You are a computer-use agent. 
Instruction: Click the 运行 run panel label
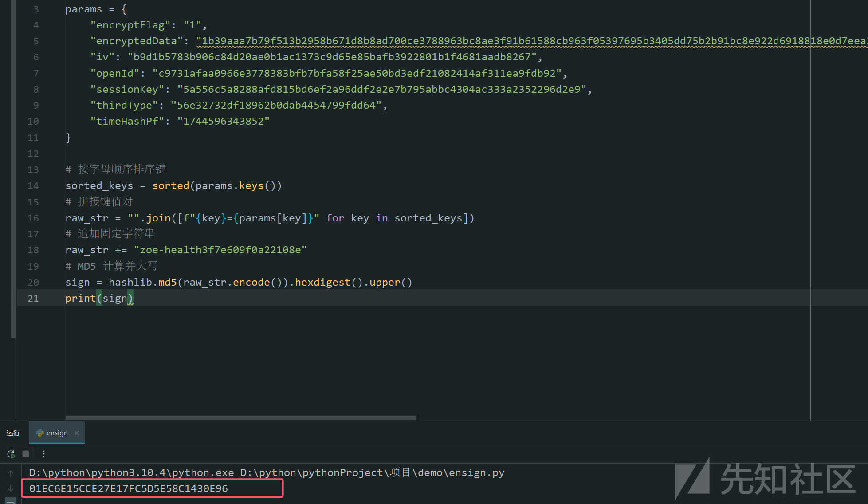click(13, 433)
